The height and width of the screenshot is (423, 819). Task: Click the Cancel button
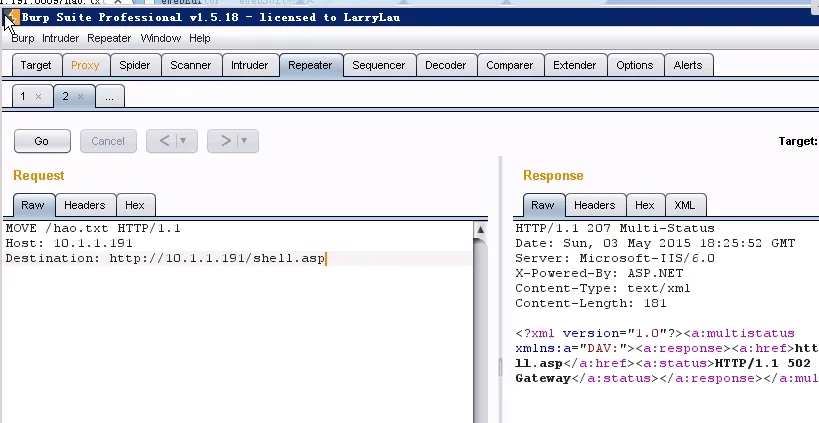click(x=108, y=141)
